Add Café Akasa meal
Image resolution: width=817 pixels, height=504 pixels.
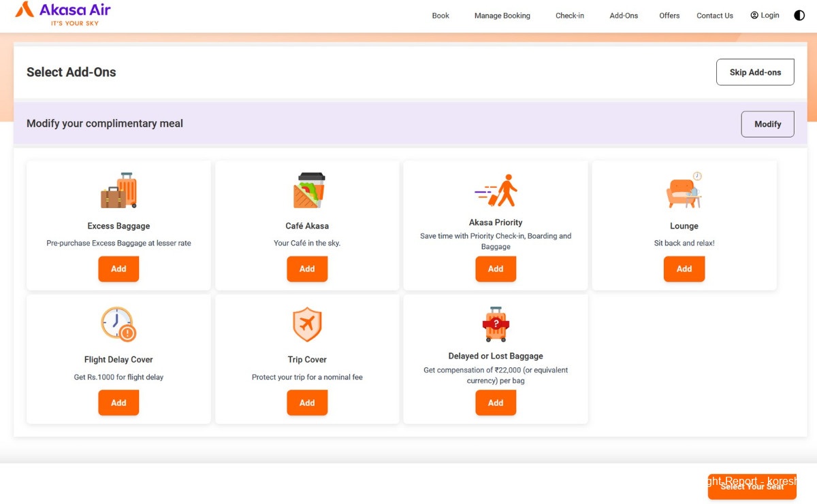pos(307,269)
